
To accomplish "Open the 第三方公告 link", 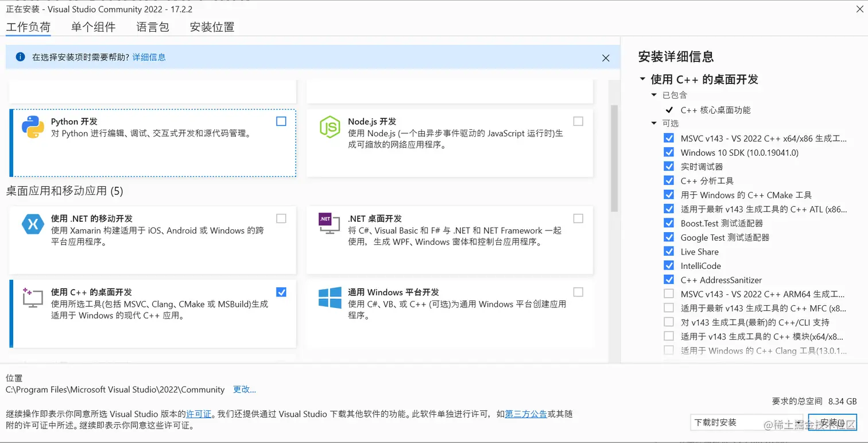I will [x=526, y=414].
